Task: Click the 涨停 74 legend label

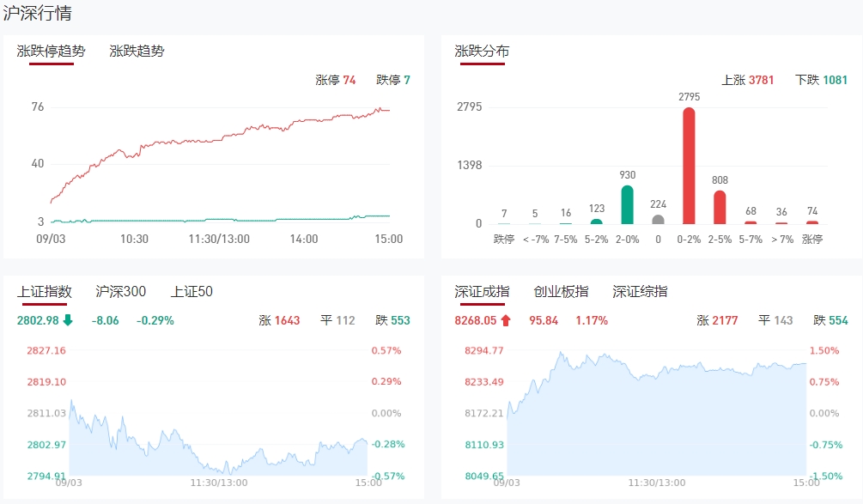Action: (335, 80)
